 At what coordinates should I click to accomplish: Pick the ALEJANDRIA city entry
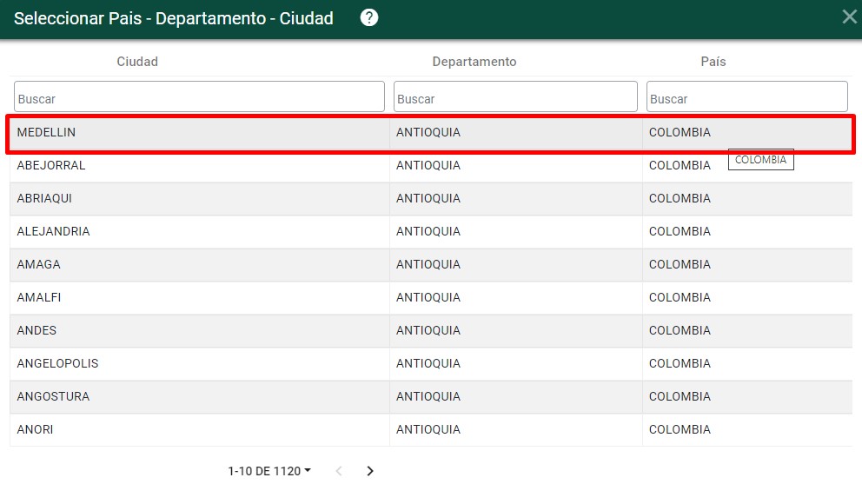[54, 232]
